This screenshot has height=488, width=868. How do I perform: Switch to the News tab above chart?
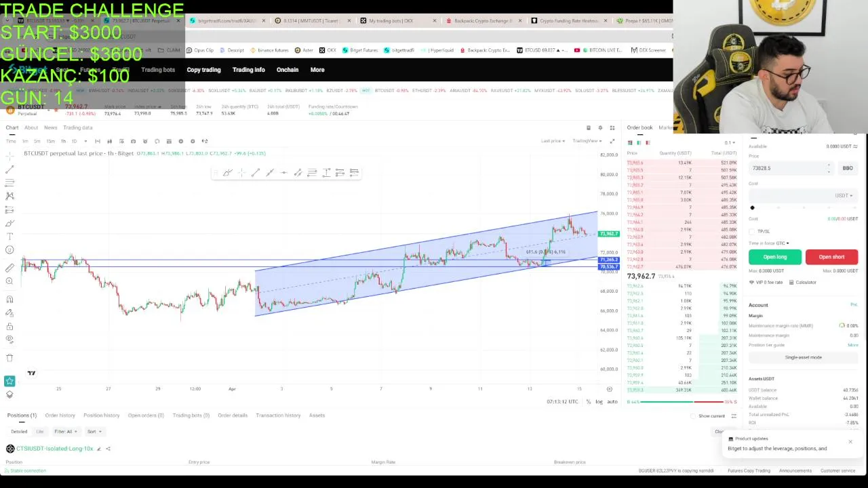(x=51, y=127)
